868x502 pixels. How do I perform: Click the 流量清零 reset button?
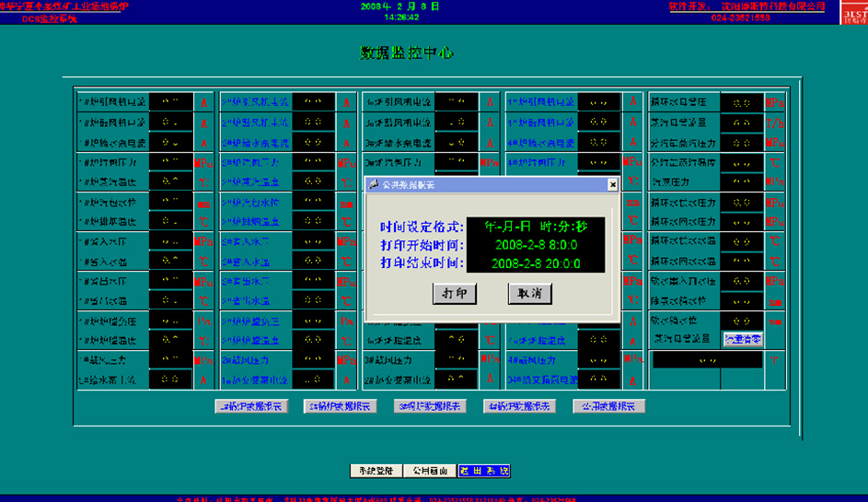pos(743,339)
